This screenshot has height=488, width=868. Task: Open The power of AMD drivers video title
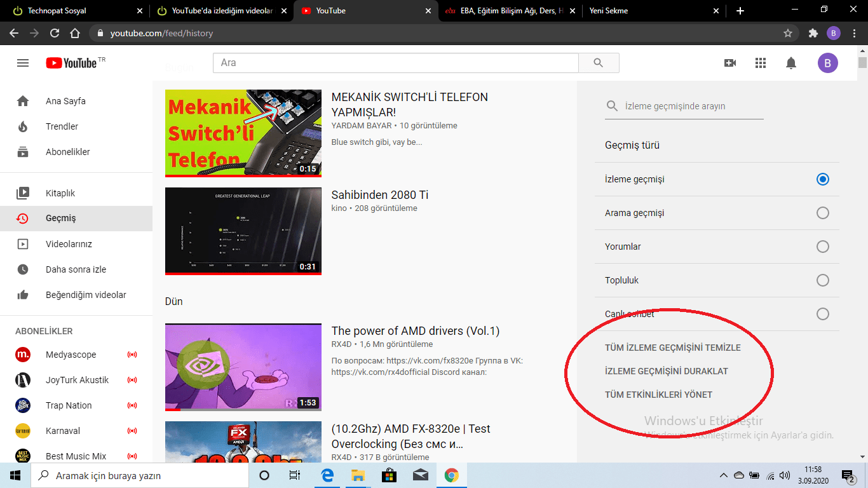tap(416, 331)
